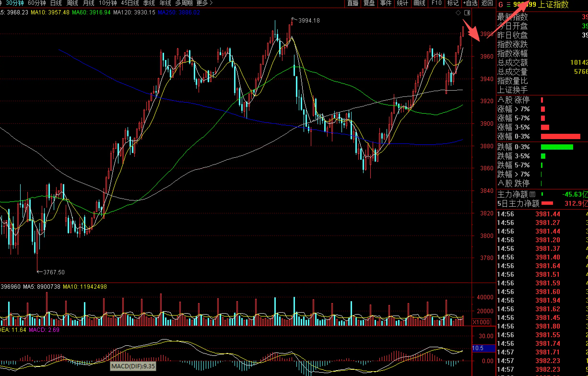The image size is (588, 376).
Task: Click the 3994.18 high price marker
Action: 309,21
